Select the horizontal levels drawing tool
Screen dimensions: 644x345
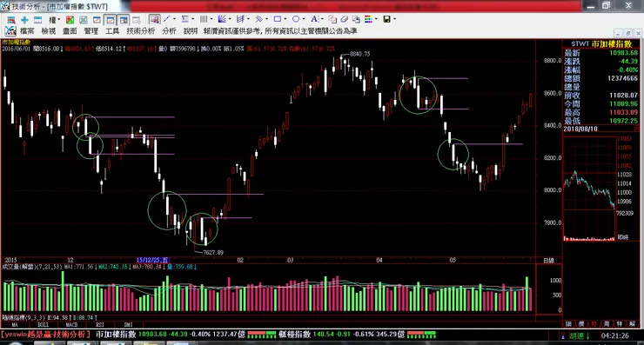click(185, 19)
